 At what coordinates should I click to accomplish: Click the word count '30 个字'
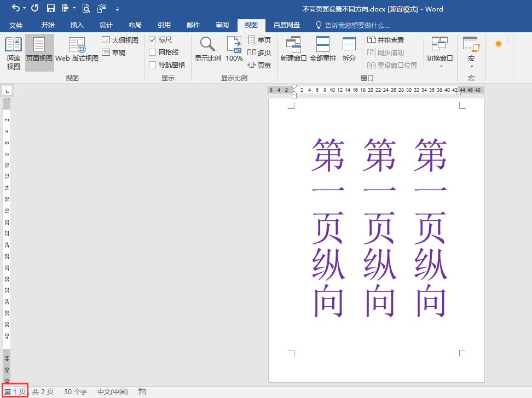coord(76,392)
